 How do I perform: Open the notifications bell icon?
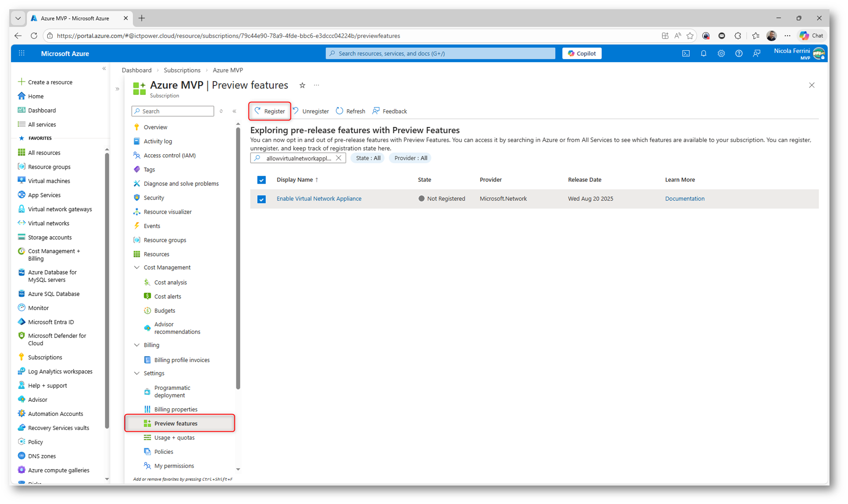[703, 53]
